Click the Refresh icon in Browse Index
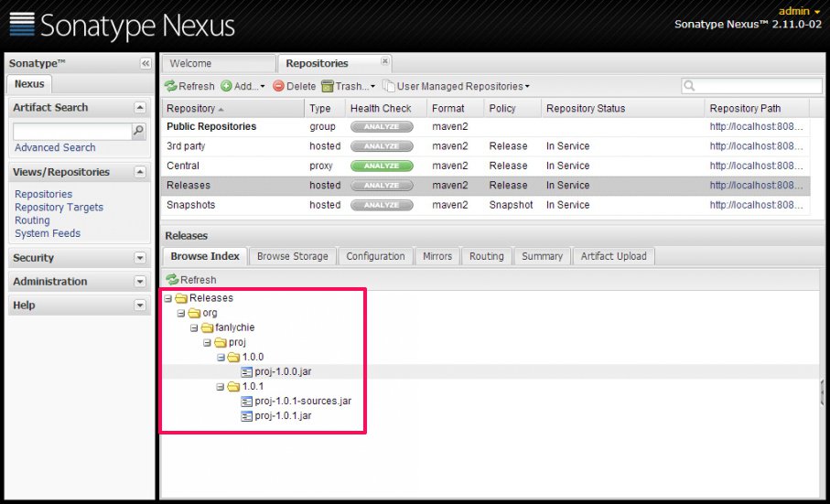830x504 pixels. click(173, 279)
